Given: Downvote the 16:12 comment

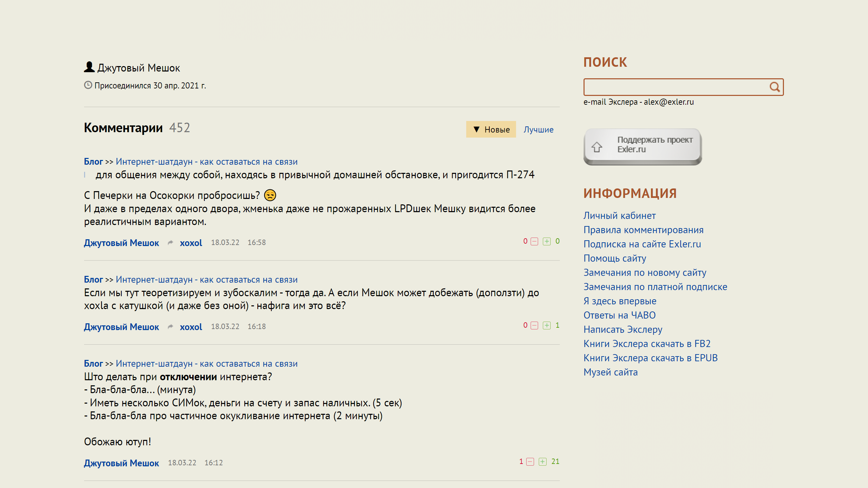Looking at the screenshot, I should (x=530, y=462).
